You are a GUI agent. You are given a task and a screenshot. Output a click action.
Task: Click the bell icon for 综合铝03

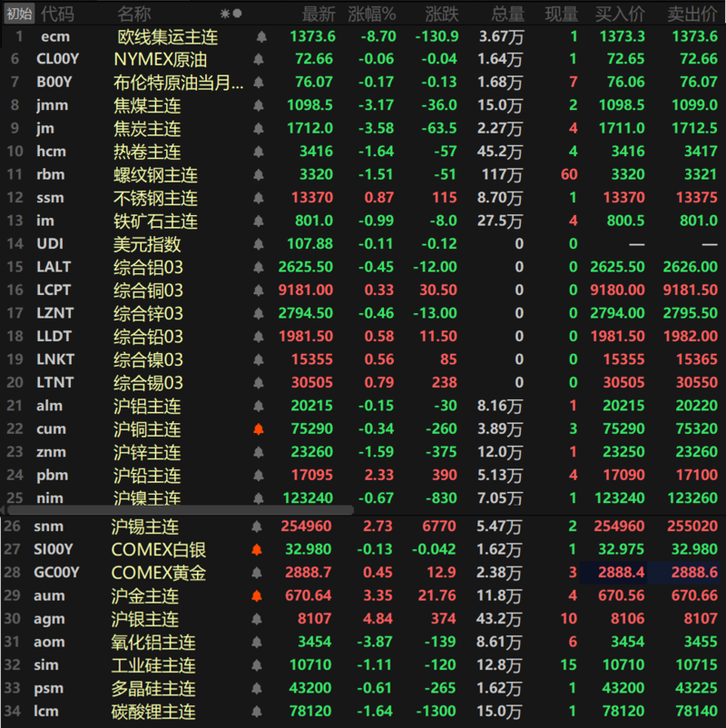click(x=259, y=267)
